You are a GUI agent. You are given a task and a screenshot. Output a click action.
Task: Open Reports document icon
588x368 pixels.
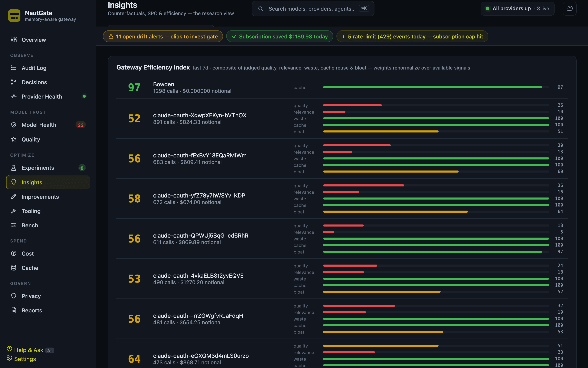(x=14, y=310)
